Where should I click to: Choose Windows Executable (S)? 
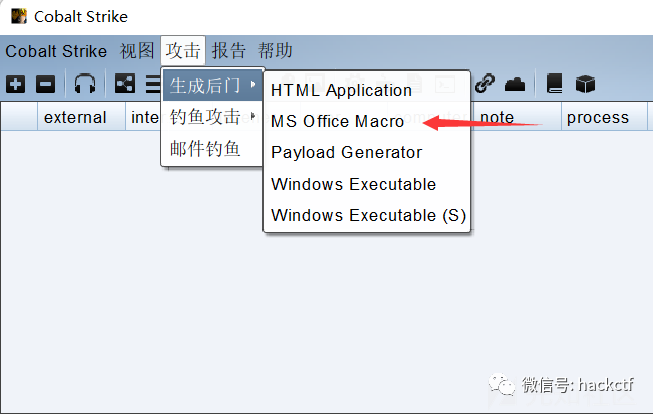tap(367, 215)
